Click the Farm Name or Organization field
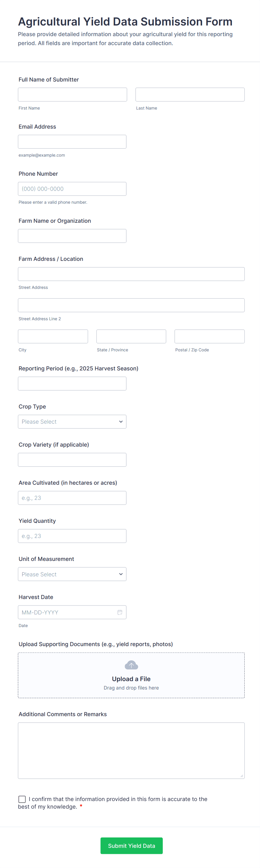 72,236
